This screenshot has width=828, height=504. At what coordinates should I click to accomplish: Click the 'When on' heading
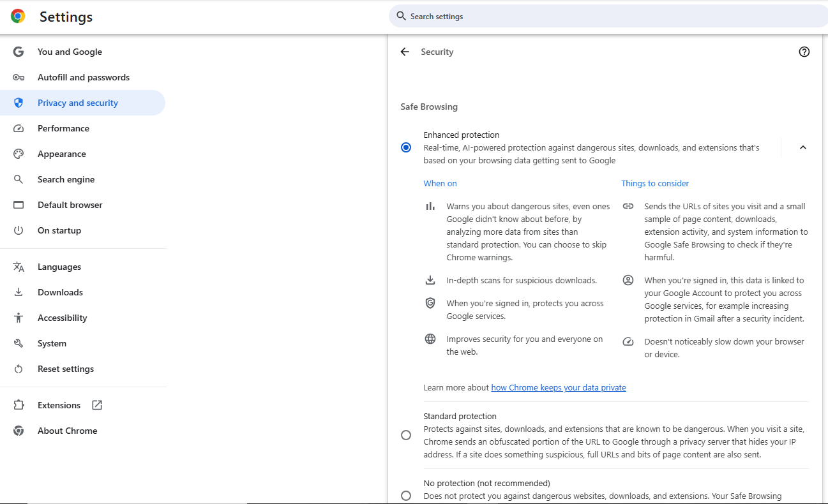(440, 183)
